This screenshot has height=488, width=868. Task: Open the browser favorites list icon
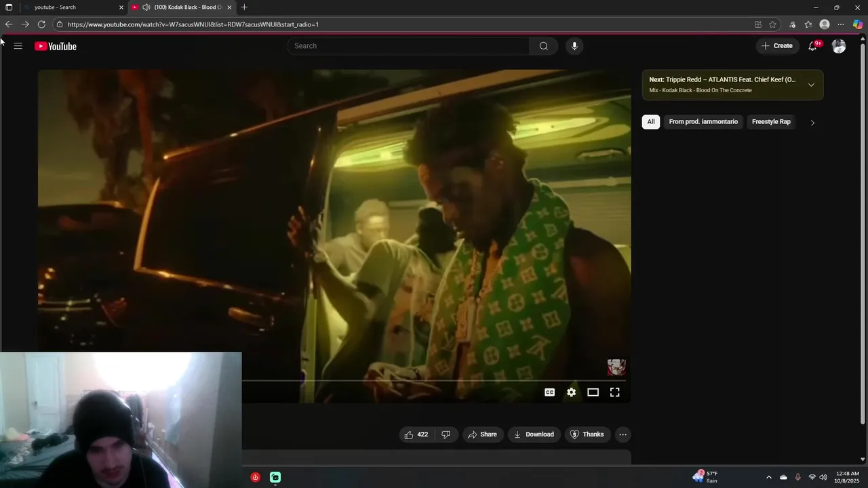click(x=808, y=24)
